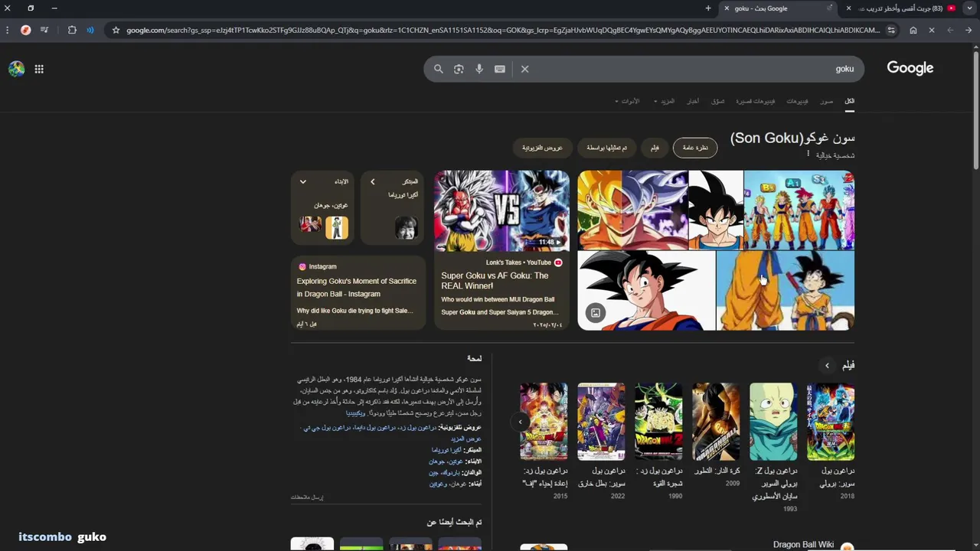Click the باردوك parent link
Image resolution: width=980 pixels, height=551 pixels.
449,473
